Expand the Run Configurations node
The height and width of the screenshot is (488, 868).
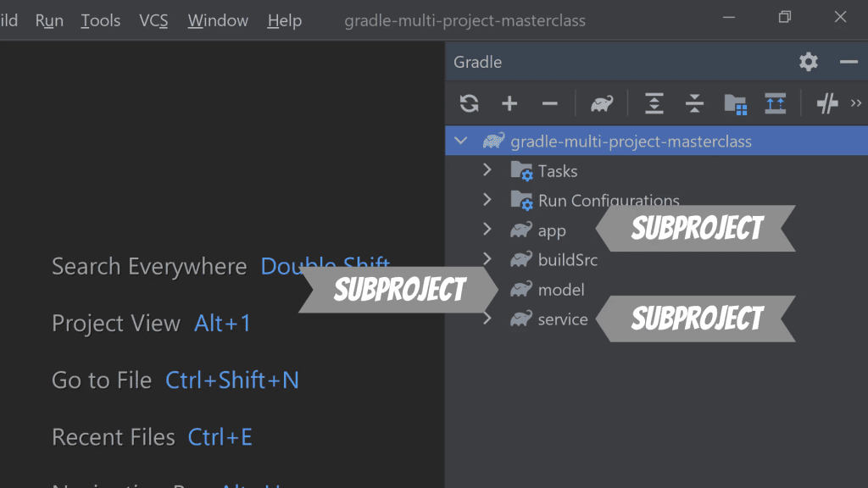coord(487,200)
